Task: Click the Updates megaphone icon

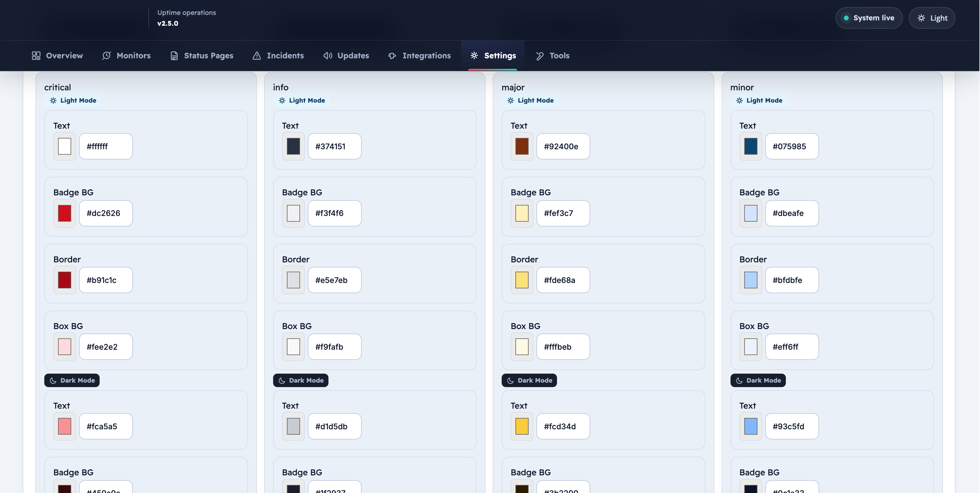Action: (328, 56)
